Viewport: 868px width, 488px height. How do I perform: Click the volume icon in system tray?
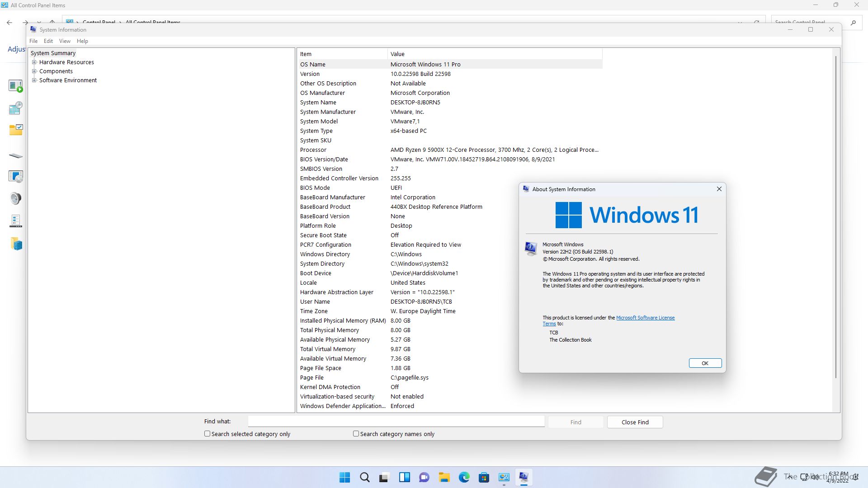(x=815, y=477)
